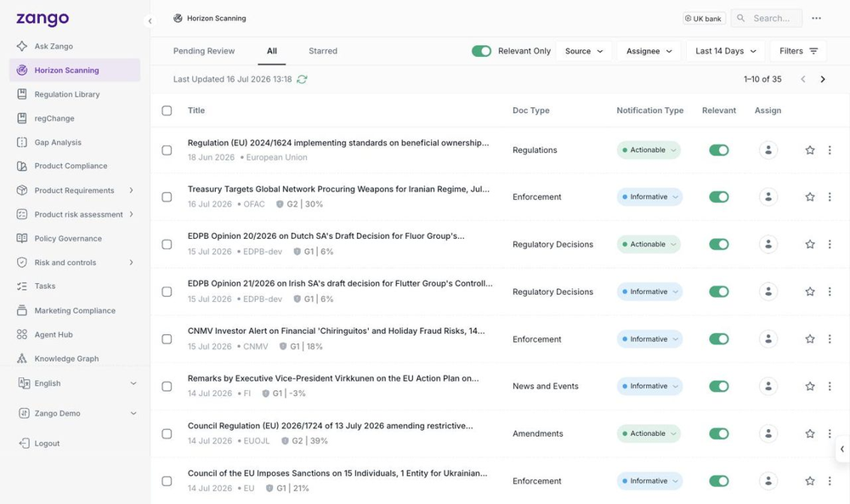
Task: Assign a user to Council of the EU Sanctions
Action: [768, 481]
